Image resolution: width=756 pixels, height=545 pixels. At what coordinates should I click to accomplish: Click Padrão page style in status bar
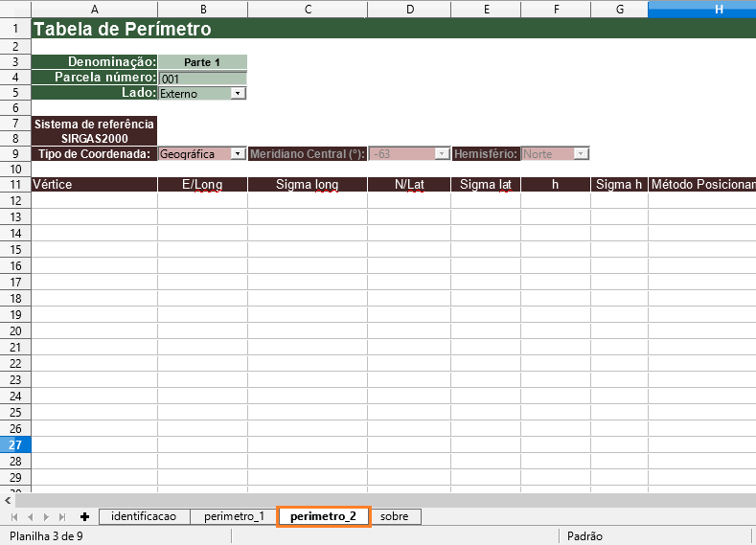pos(584,536)
